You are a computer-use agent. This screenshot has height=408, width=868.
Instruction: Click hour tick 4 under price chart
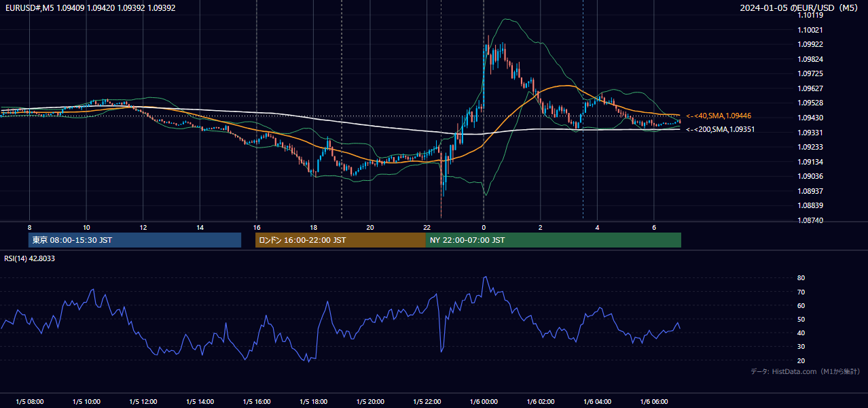[x=597, y=227]
